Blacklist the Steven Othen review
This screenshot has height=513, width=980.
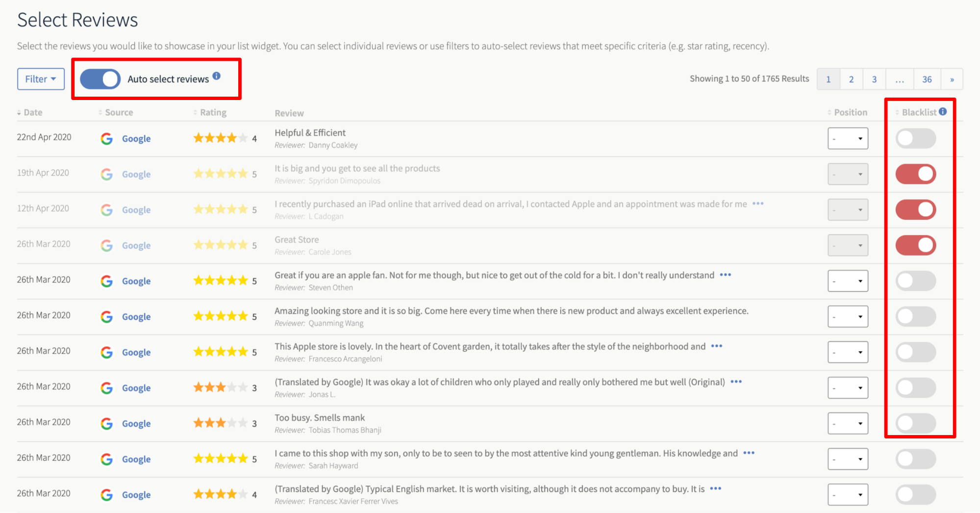pos(916,281)
